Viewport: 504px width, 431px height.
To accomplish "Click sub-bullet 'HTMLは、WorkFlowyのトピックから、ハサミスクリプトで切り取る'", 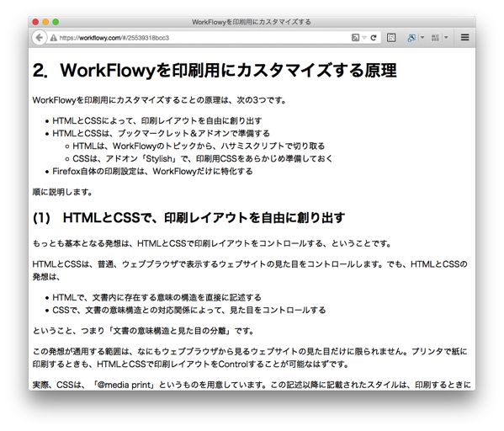I will pos(199,146).
